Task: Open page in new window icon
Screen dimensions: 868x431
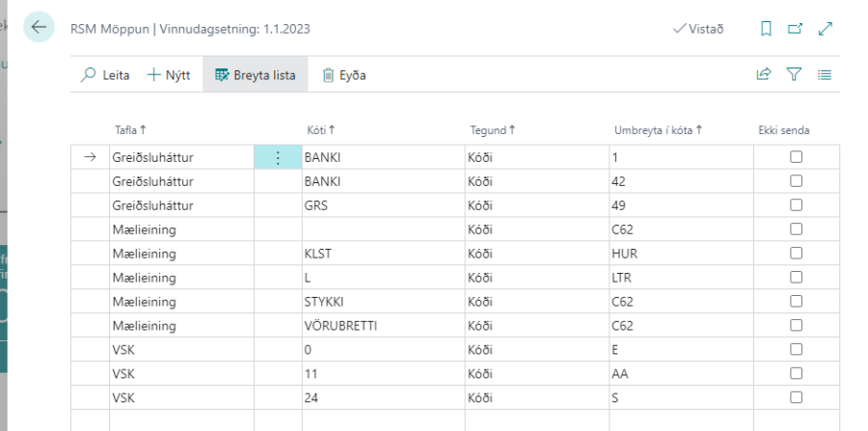Action: [x=796, y=30]
